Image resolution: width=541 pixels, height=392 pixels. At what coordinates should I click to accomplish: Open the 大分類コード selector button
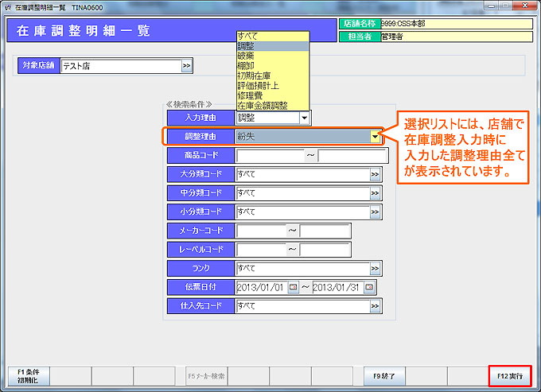click(x=375, y=174)
